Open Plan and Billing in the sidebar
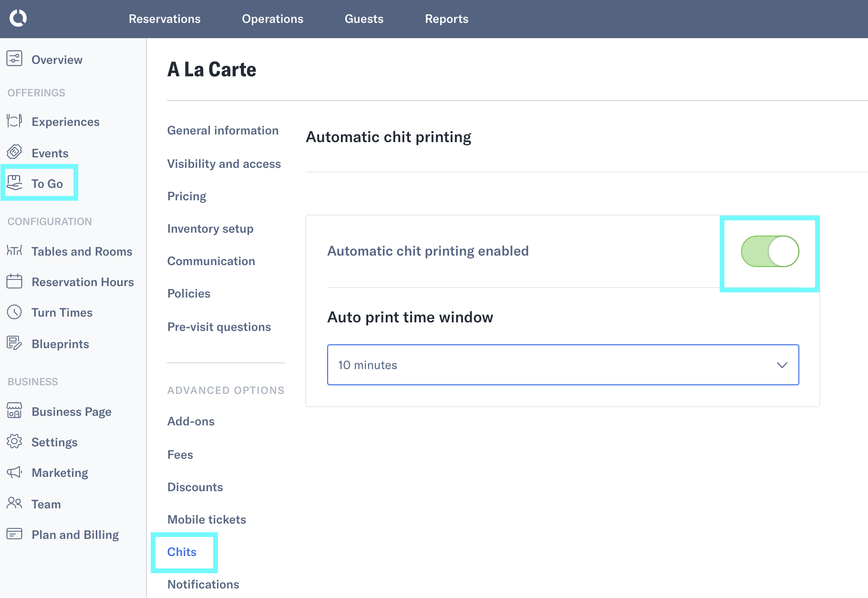The height and width of the screenshot is (598, 868). click(x=75, y=535)
